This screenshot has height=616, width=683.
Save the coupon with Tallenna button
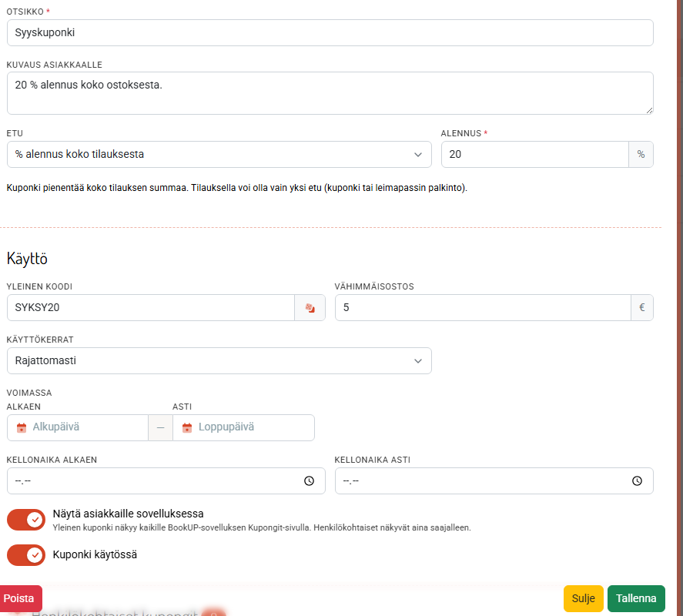coord(636,598)
